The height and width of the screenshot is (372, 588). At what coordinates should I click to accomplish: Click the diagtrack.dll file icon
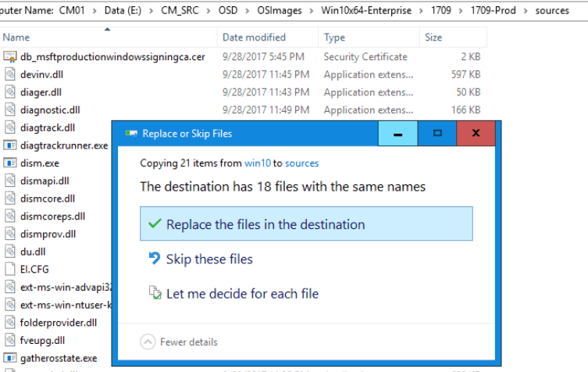pos(10,127)
